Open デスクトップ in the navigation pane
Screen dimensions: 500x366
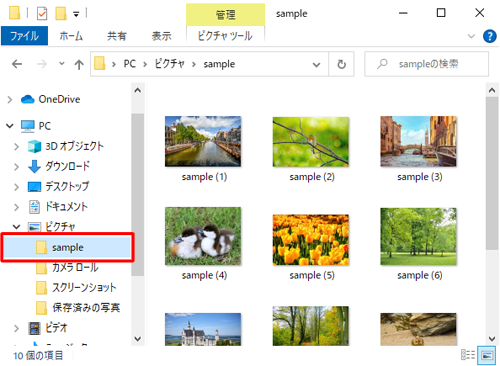[58, 186]
